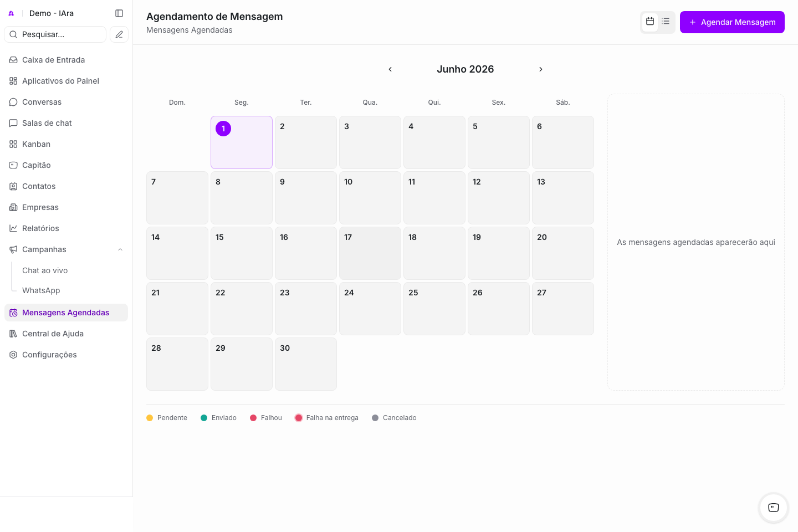Select WhatsApp campaigns submenu
The width and height of the screenshot is (798, 532).
click(x=41, y=290)
